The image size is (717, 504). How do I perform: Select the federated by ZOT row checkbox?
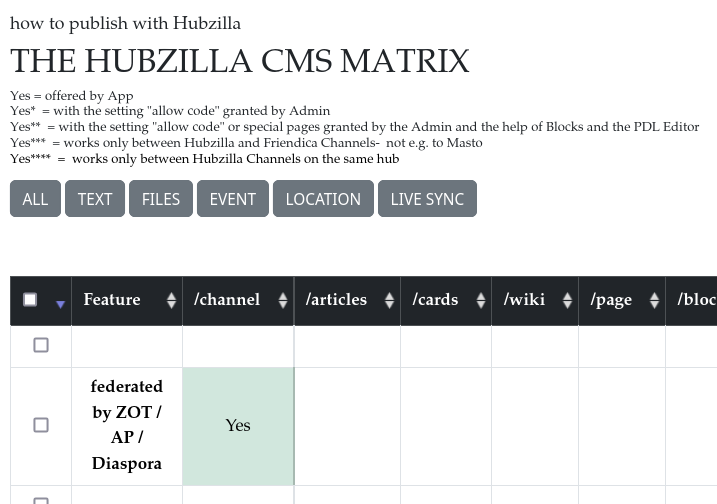coord(41,425)
